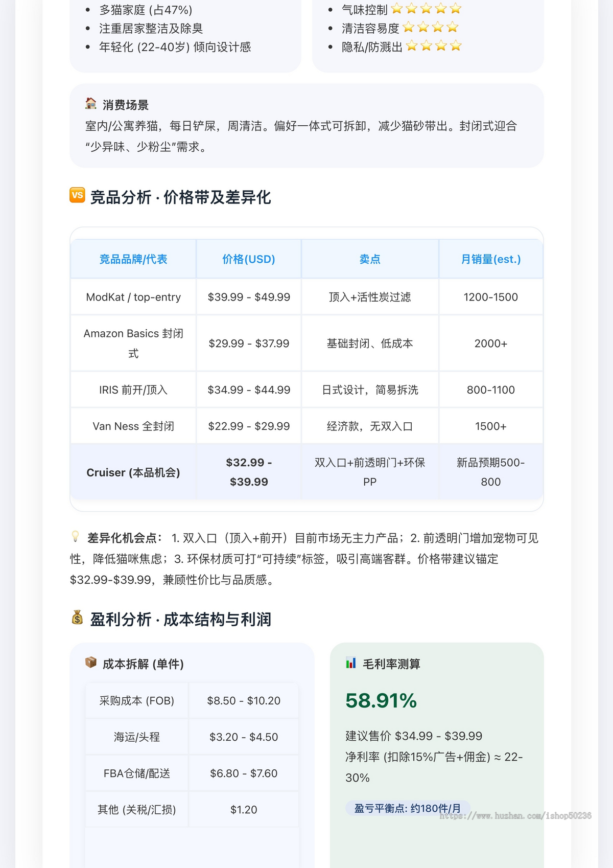Click the 海运/头程 label
613x868 pixels.
[137, 737]
